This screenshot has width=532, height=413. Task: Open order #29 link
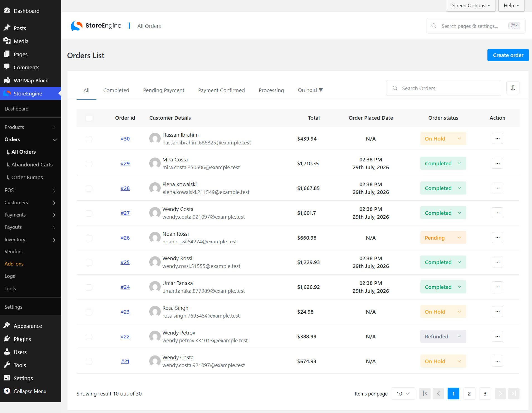(125, 163)
